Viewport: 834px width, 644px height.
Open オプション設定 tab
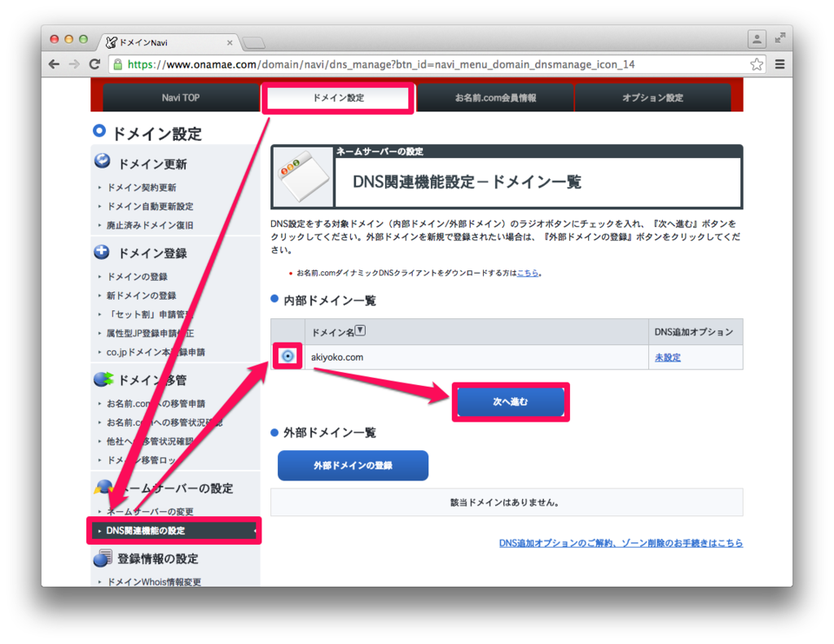pos(652,98)
